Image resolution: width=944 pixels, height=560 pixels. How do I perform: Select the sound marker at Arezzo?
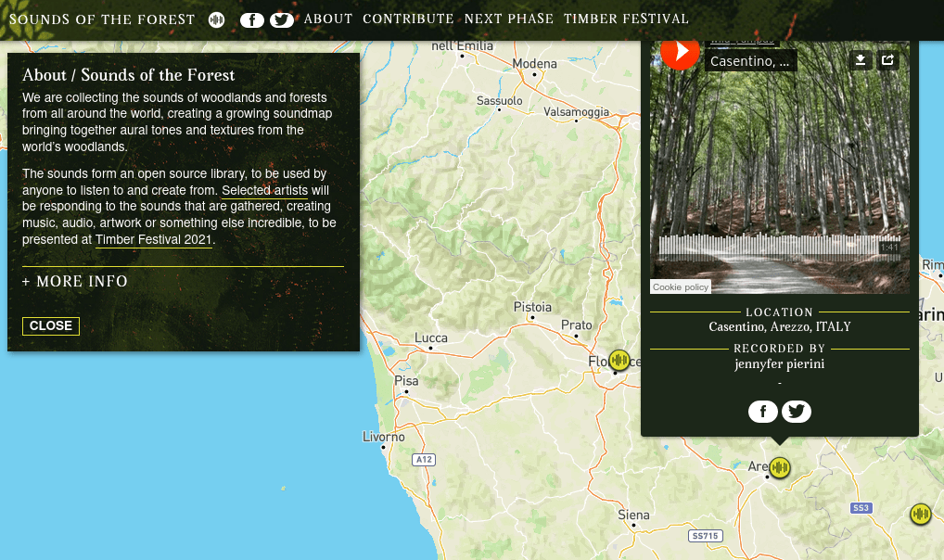click(780, 467)
